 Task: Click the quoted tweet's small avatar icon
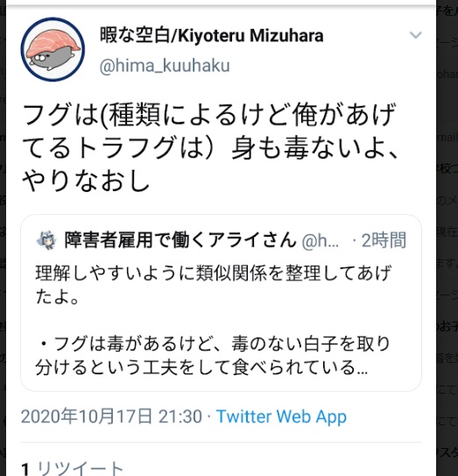pos(46,240)
